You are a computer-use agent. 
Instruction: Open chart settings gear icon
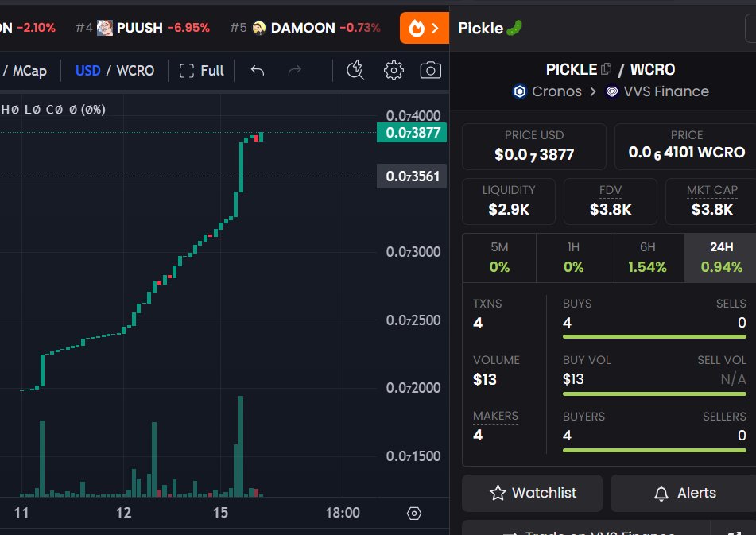coord(394,71)
